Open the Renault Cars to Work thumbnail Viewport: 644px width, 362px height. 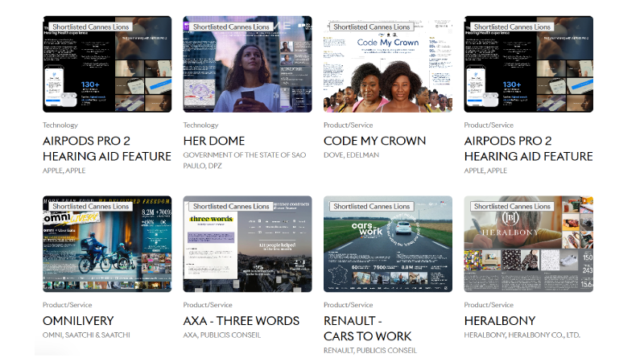click(388, 244)
